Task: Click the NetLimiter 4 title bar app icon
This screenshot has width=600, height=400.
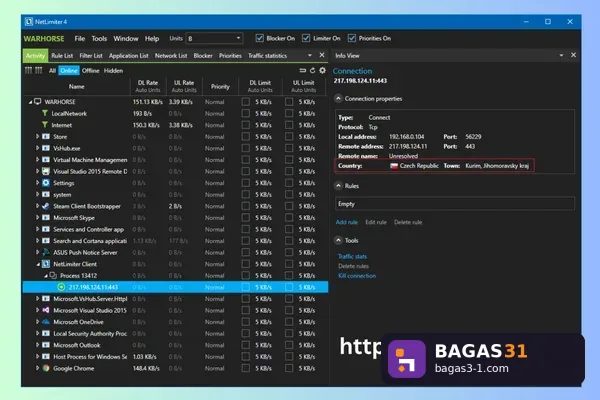Action: click(x=29, y=22)
